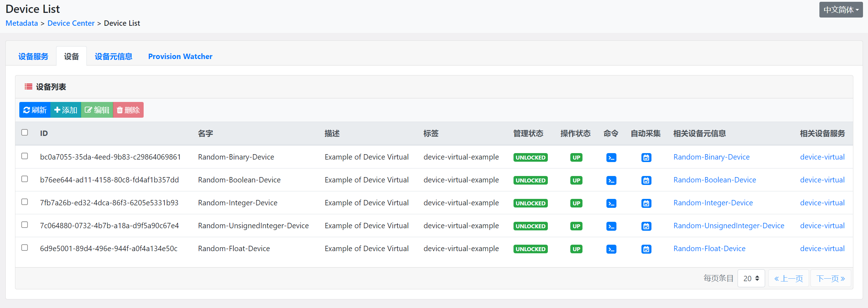The height and width of the screenshot is (308, 868).
Task: Select ID bc0a7055-35da-4eed-9b83-c29864069861
Action: [x=110, y=157]
